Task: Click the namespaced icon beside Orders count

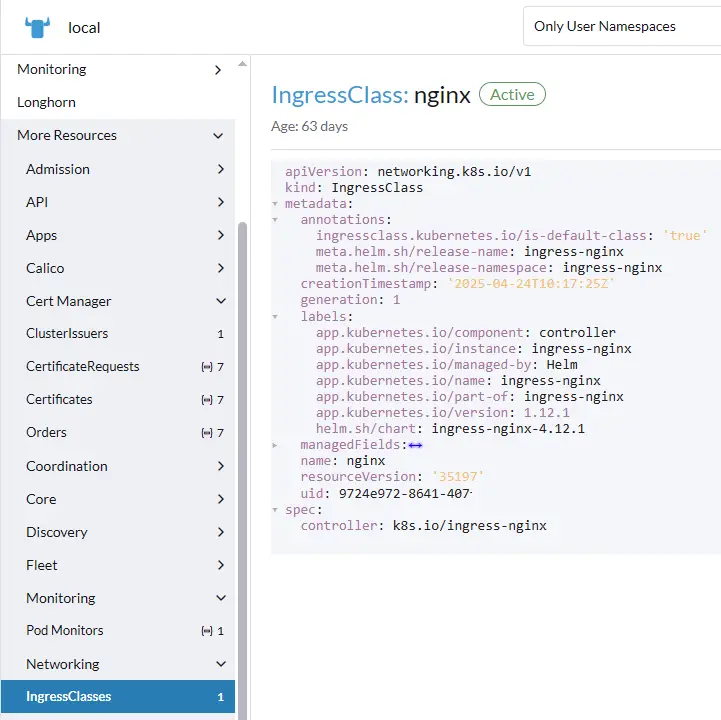Action: click(x=207, y=433)
